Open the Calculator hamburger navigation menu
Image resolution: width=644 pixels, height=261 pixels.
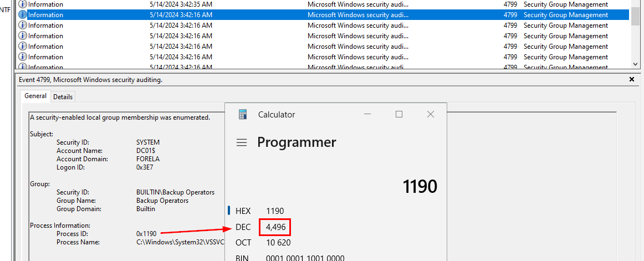click(242, 142)
